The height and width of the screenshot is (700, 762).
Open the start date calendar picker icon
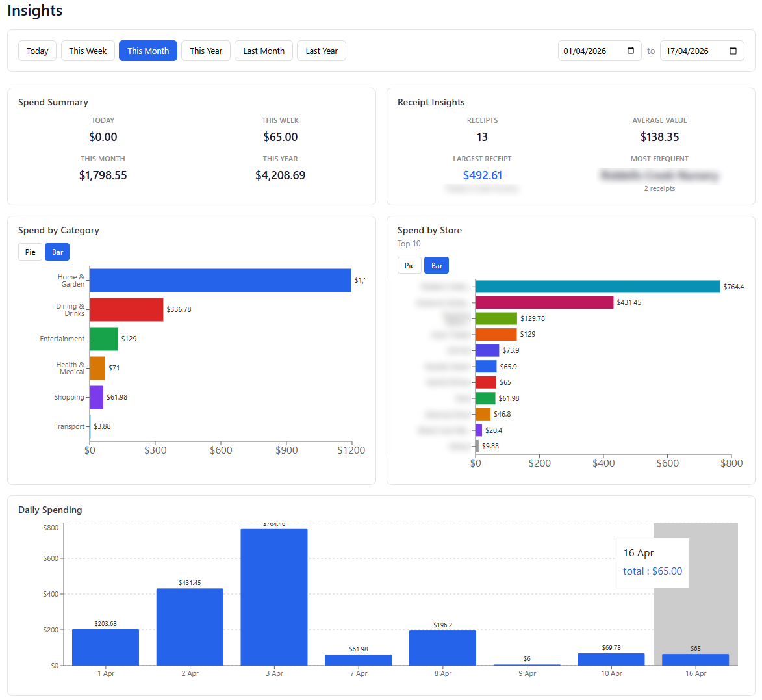(629, 51)
